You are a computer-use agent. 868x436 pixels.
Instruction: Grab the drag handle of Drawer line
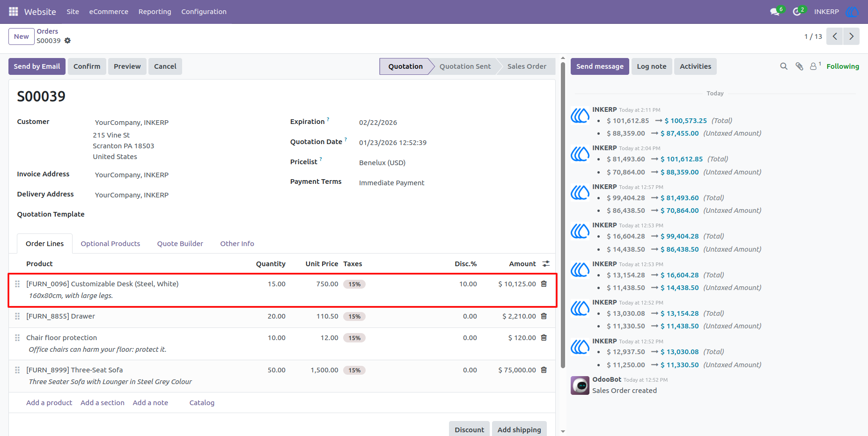tap(17, 316)
